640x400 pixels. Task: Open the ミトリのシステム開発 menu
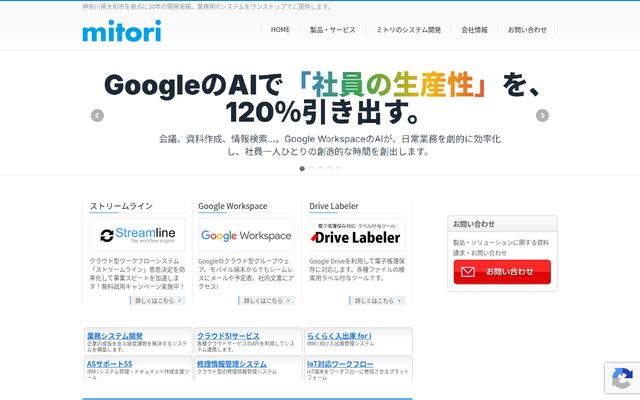click(x=408, y=30)
